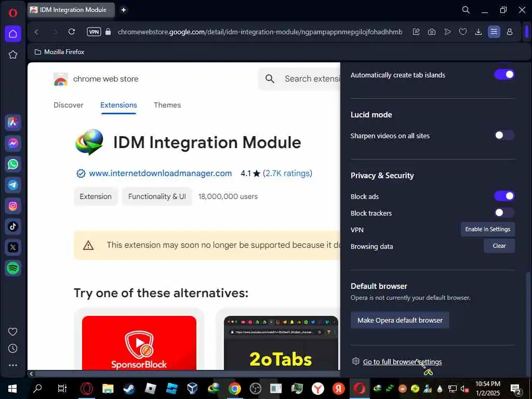Clear browsing data button

tap(499, 246)
